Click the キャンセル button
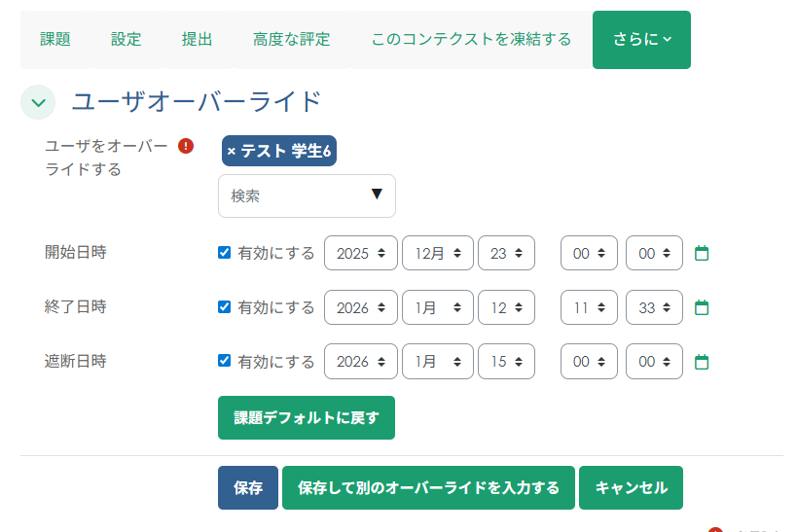 coord(631,488)
